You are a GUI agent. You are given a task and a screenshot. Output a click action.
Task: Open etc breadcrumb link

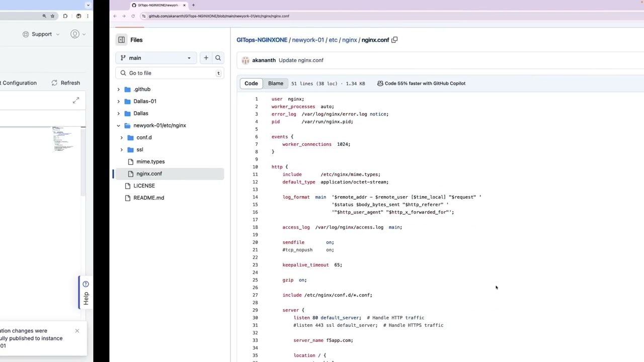tap(333, 40)
